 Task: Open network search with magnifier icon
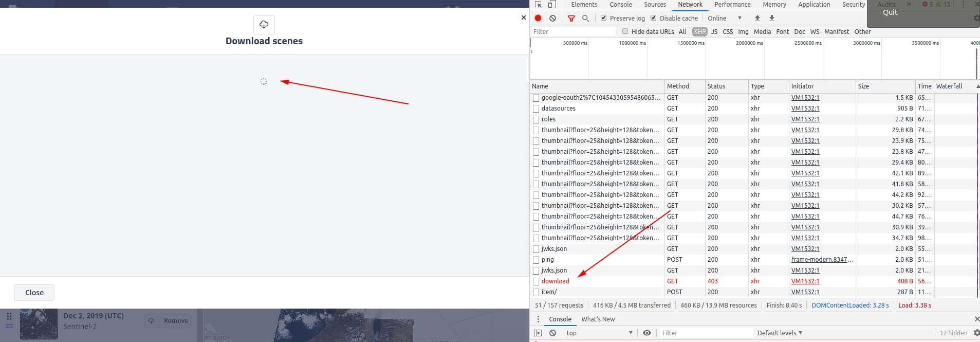[585, 18]
